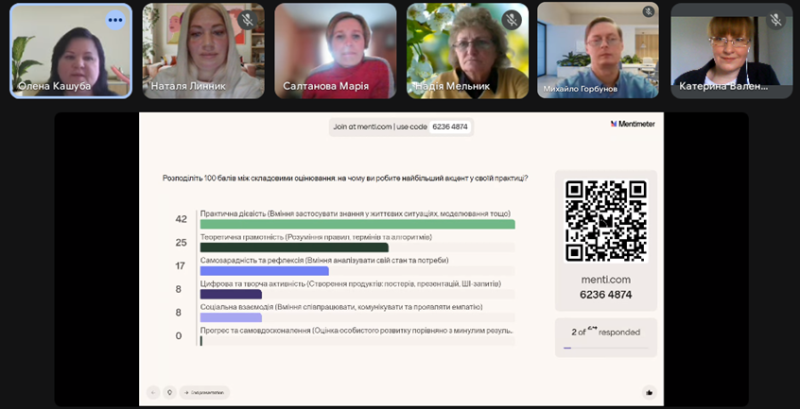Click muted microphone icon on Надія Мельник's tile
The width and height of the screenshot is (800, 409).
511,20
